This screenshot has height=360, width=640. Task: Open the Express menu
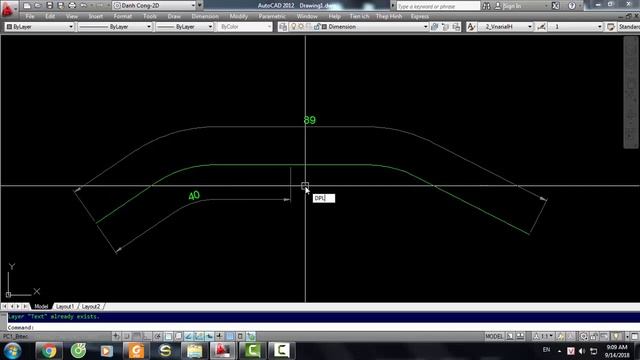coord(420,16)
